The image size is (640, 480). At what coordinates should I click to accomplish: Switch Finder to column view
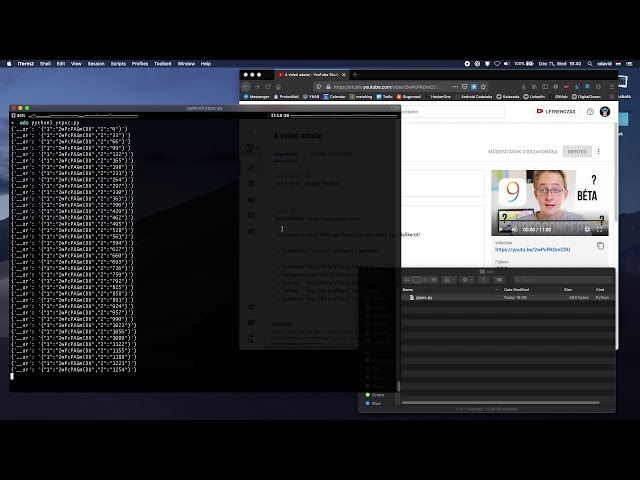425,280
